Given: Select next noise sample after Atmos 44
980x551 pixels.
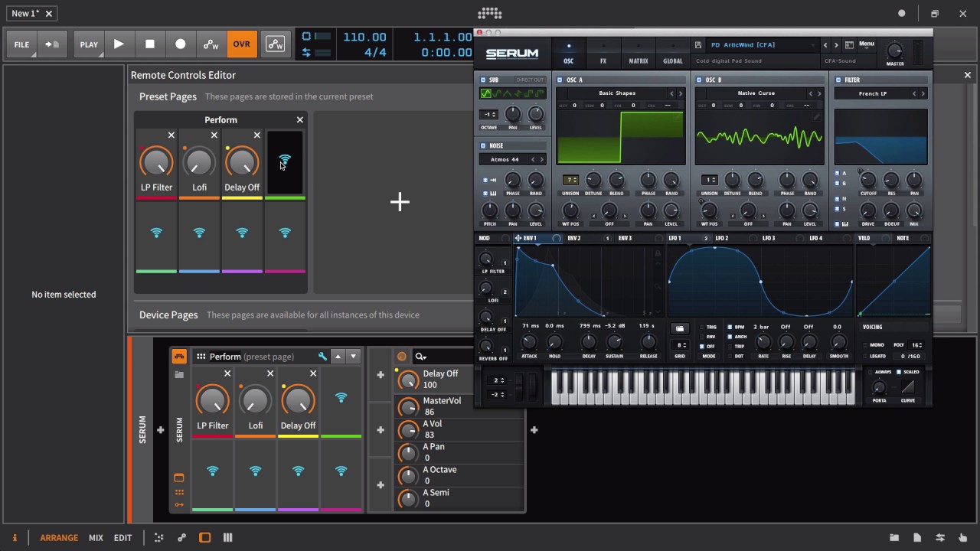Looking at the screenshot, I should tap(542, 159).
